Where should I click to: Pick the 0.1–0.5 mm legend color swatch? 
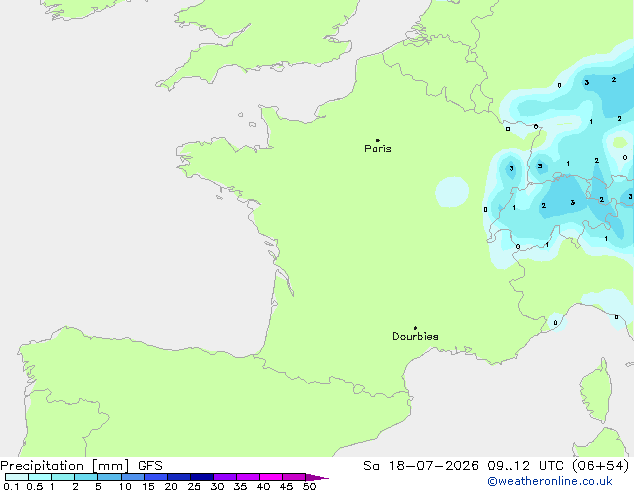[17, 477]
